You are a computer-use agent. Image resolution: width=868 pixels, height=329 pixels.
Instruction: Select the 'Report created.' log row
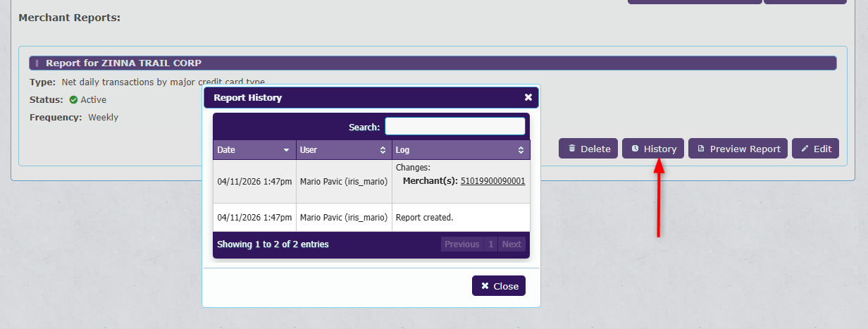pos(371,218)
